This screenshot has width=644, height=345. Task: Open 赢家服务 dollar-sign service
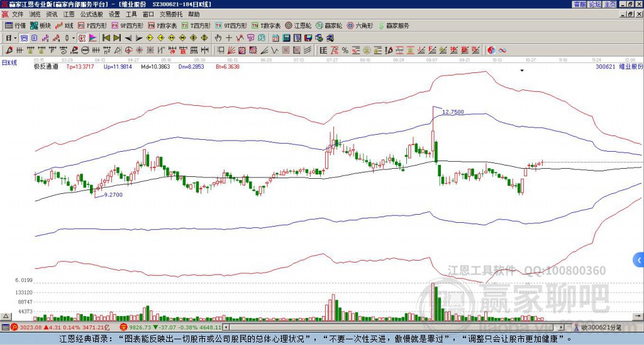tap(394, 25)
